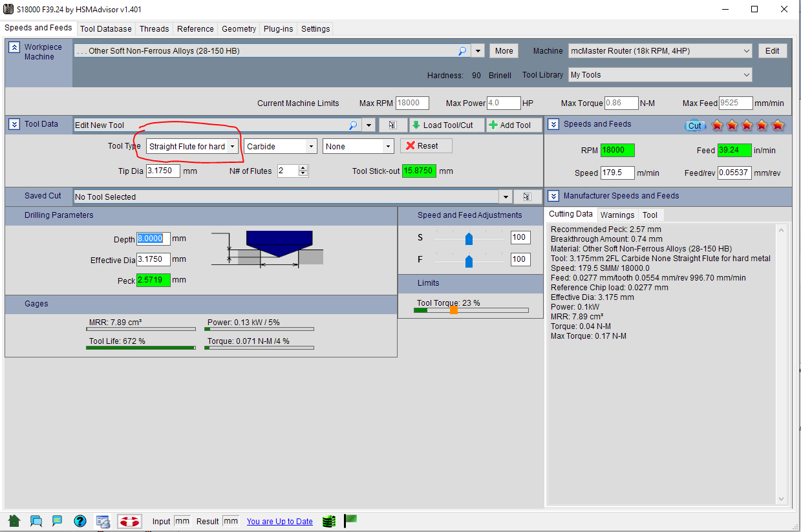
Task: Click the You are Up to Date link
Action: 279,522
